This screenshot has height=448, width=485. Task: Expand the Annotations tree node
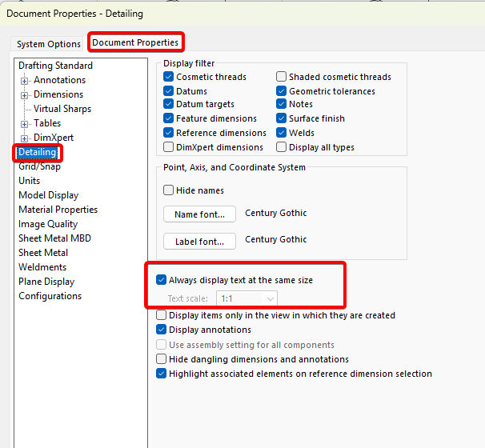pyautogui.click(x=24, y=81)
